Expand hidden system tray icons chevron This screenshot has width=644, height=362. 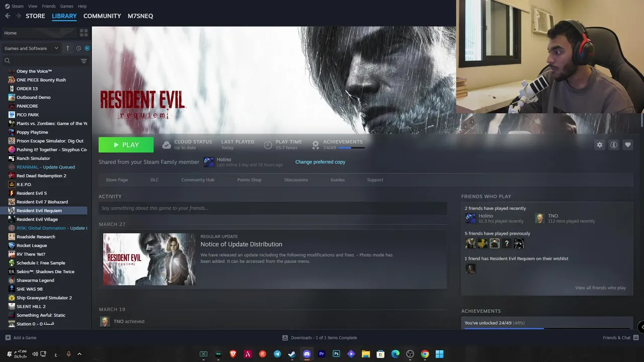[x=79, y=354]
